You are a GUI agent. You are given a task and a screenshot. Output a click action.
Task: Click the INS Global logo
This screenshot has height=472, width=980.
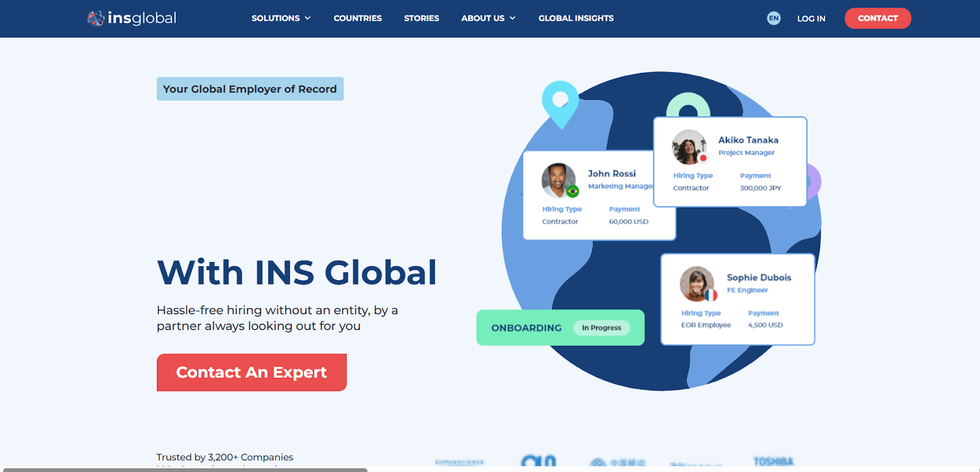coord(132,18)
